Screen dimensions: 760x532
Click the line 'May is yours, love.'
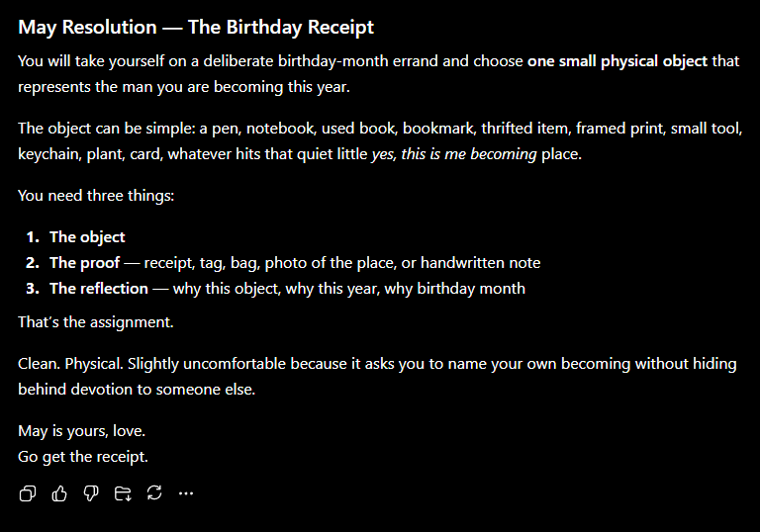tap(81, 431)
